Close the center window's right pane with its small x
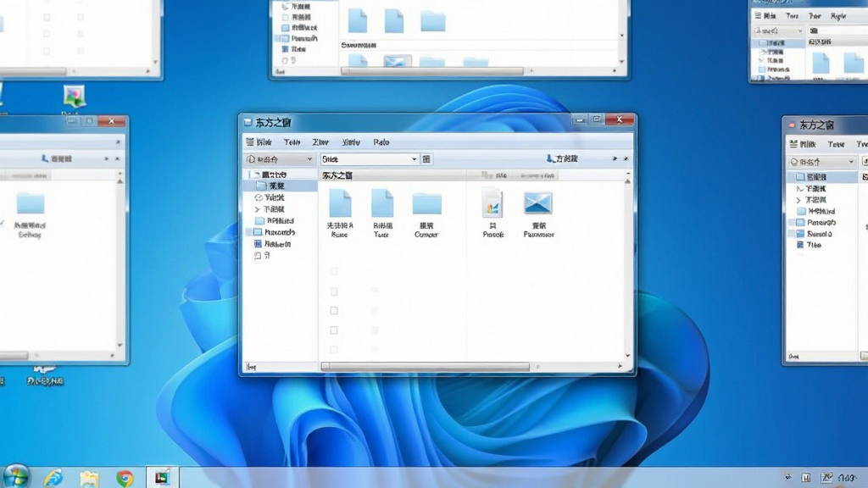Image resolution: width=868 pixels, height=488 pixels. coord(626,158)
